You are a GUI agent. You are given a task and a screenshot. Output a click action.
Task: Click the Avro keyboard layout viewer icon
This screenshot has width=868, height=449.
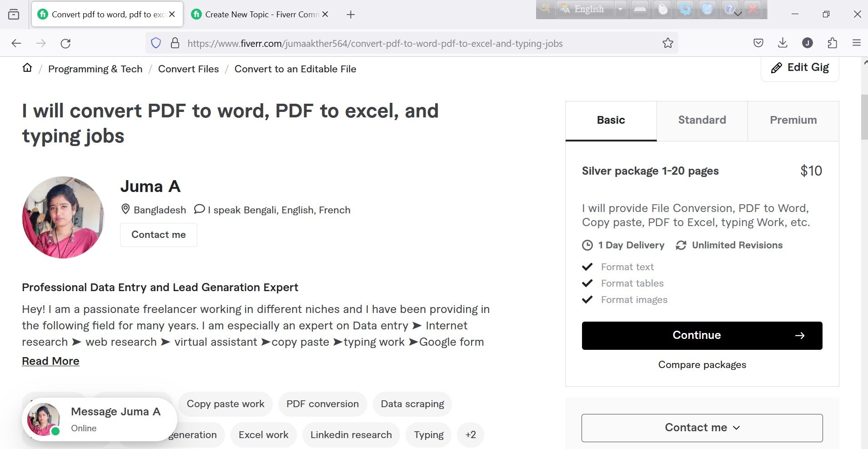[640, 9]
